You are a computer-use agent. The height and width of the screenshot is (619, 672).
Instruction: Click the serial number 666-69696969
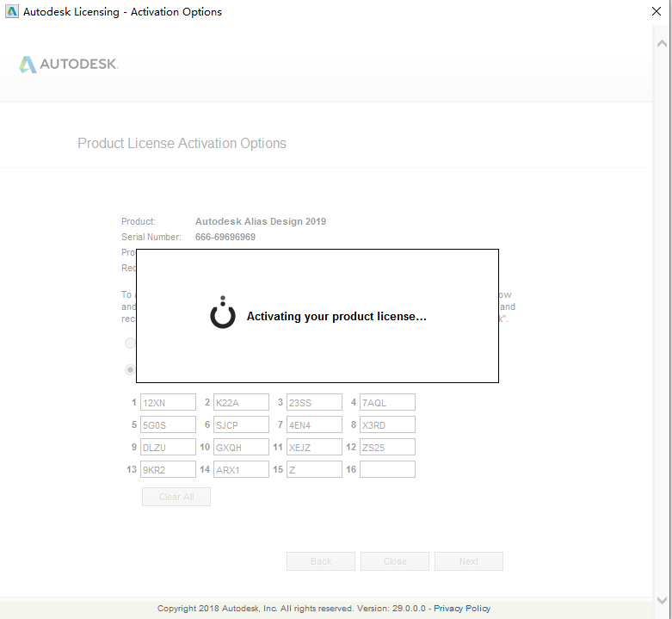(225, 237)
